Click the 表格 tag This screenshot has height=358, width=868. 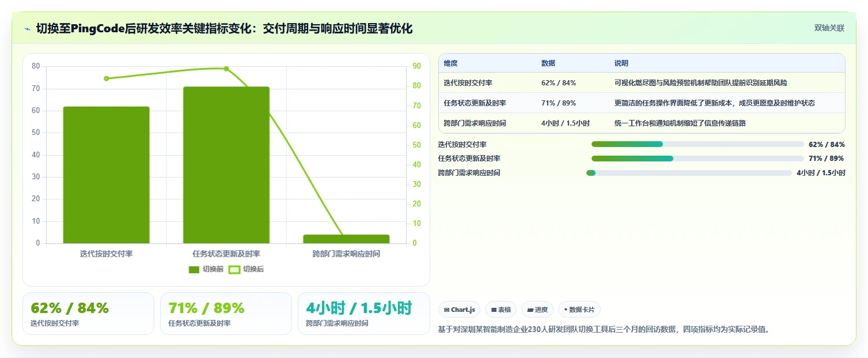(501, 310)
